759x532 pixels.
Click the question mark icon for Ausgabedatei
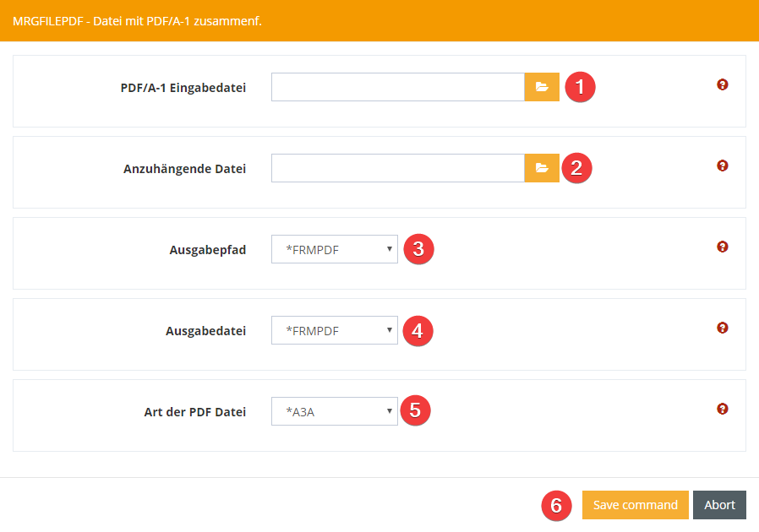point(723,328)
